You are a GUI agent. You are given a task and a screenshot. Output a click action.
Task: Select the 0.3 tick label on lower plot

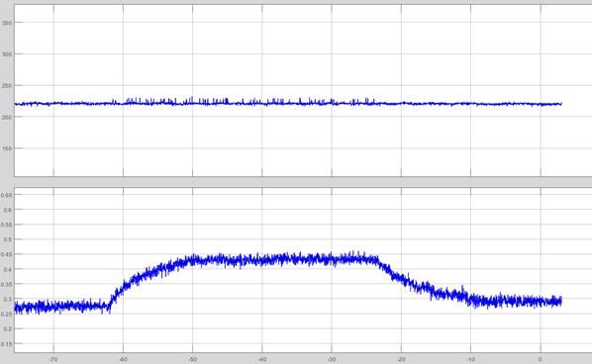8,300
